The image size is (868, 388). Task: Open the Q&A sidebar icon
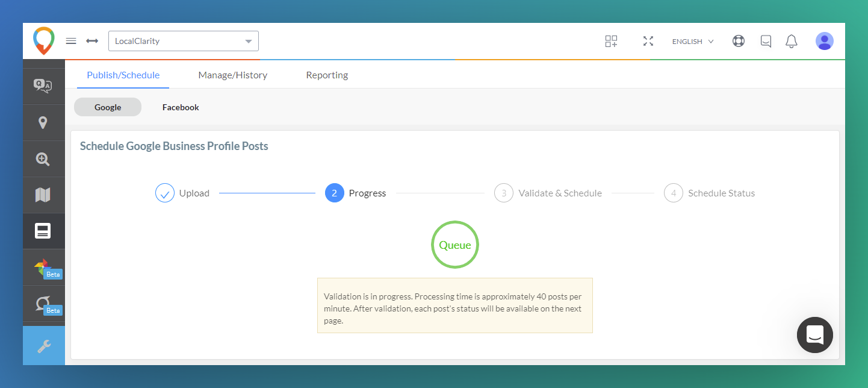click(x=43, y=86)
